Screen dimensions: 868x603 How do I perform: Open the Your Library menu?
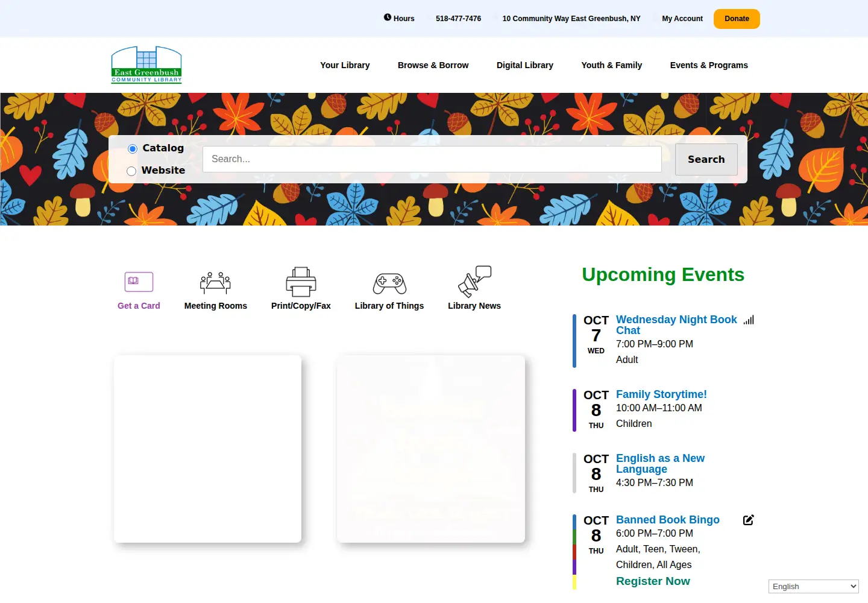click(x=345, y=65)
